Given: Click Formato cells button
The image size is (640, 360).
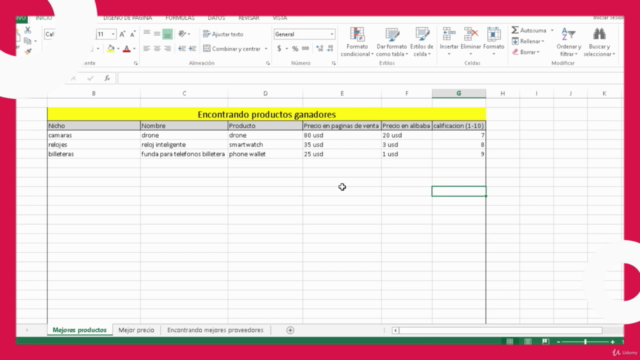Looking at the screenshot, I should [x=493, y=42].
